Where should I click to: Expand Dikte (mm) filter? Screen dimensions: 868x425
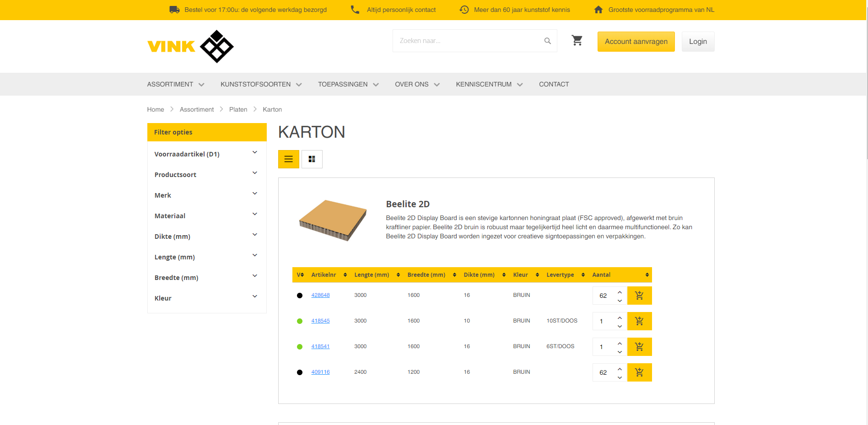point(207,237)
